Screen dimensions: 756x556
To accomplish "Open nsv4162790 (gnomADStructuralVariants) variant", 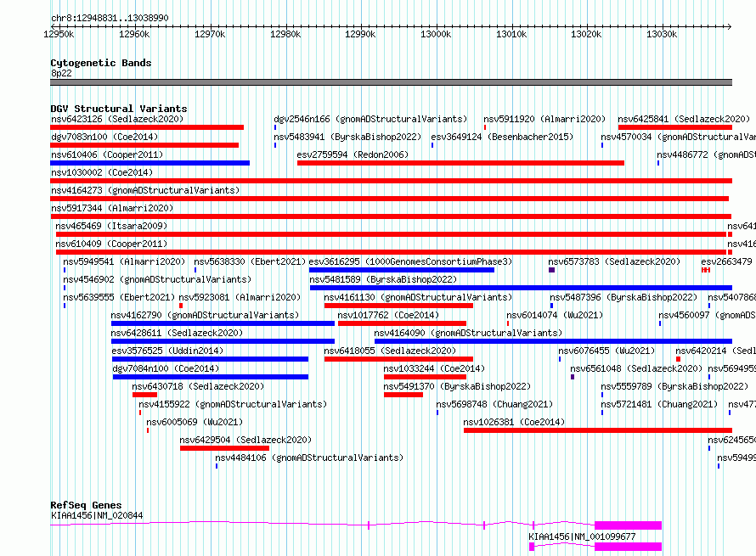I will coord(205,315).
